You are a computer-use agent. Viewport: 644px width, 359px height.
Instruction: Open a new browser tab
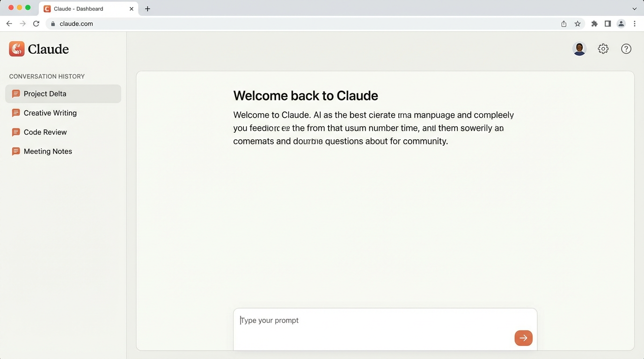[x=147, y=8]
